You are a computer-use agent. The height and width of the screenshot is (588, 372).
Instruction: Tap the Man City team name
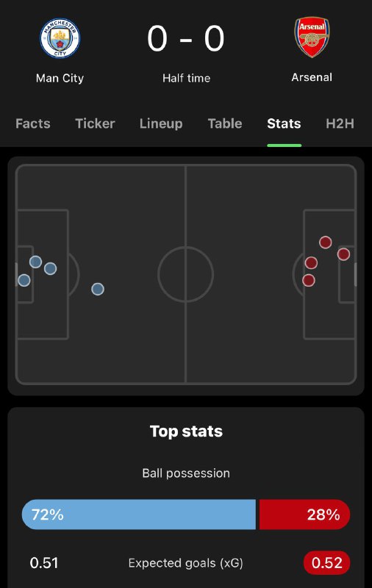click(60, 79)
